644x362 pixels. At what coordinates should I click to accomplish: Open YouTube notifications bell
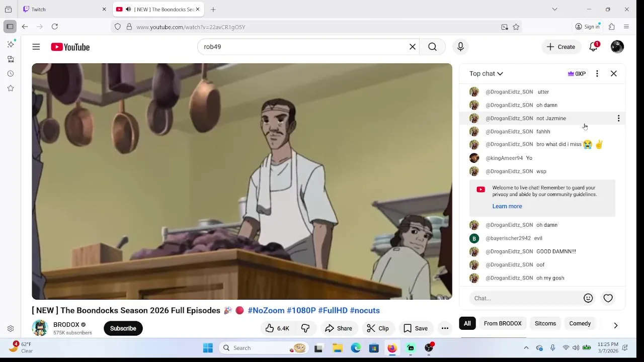(x=594, y=47)
